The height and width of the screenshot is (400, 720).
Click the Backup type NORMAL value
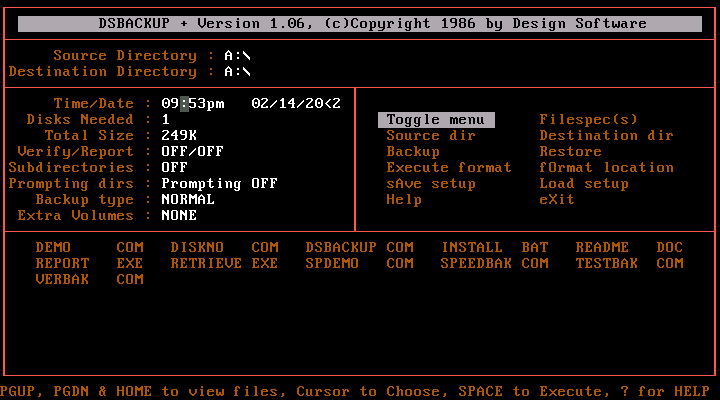[x=188, y=200]
